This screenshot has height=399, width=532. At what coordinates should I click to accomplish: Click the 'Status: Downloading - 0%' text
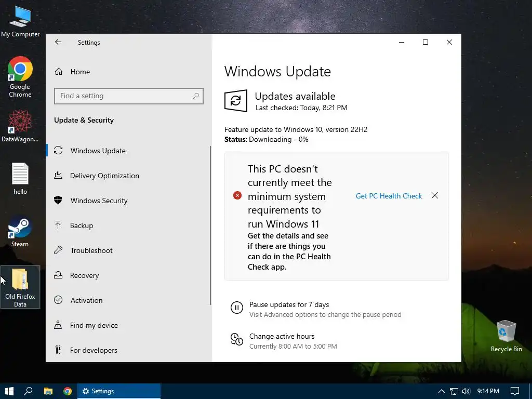point(267,139)
